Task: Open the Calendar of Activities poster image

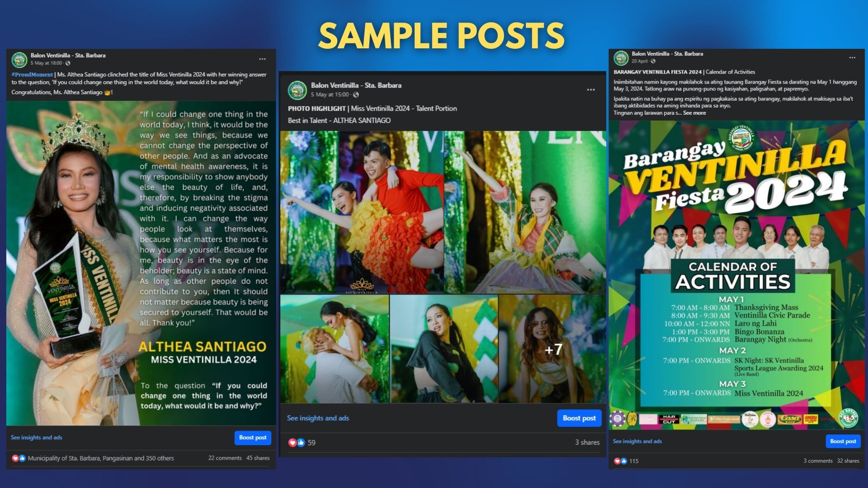Action: [736, 275]
